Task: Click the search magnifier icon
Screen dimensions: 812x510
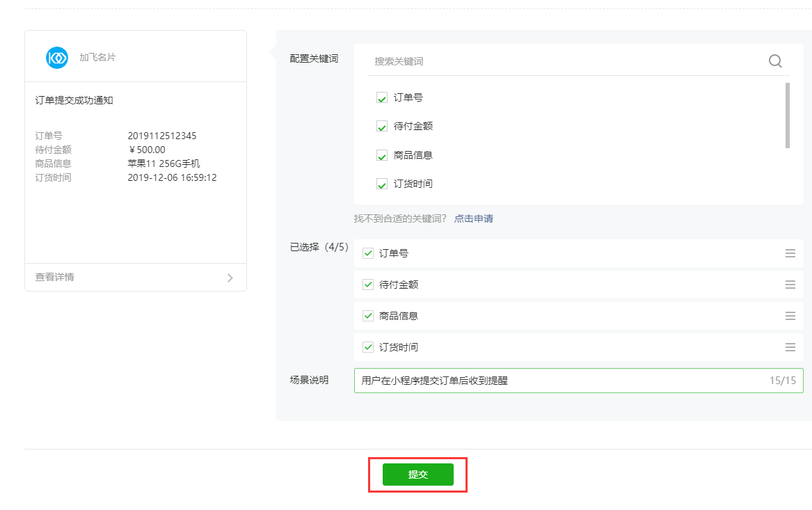Action: click(x=775, y=61)
